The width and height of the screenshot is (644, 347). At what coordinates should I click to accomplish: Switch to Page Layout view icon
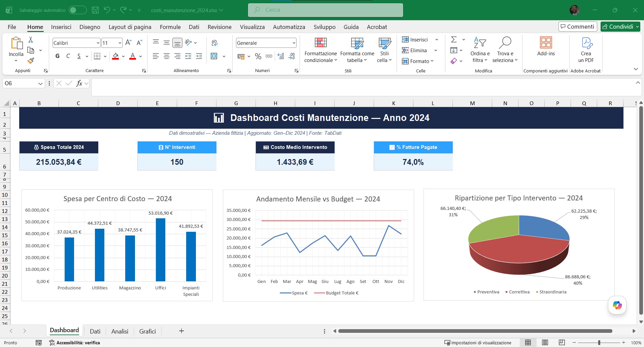click(545, 343)
